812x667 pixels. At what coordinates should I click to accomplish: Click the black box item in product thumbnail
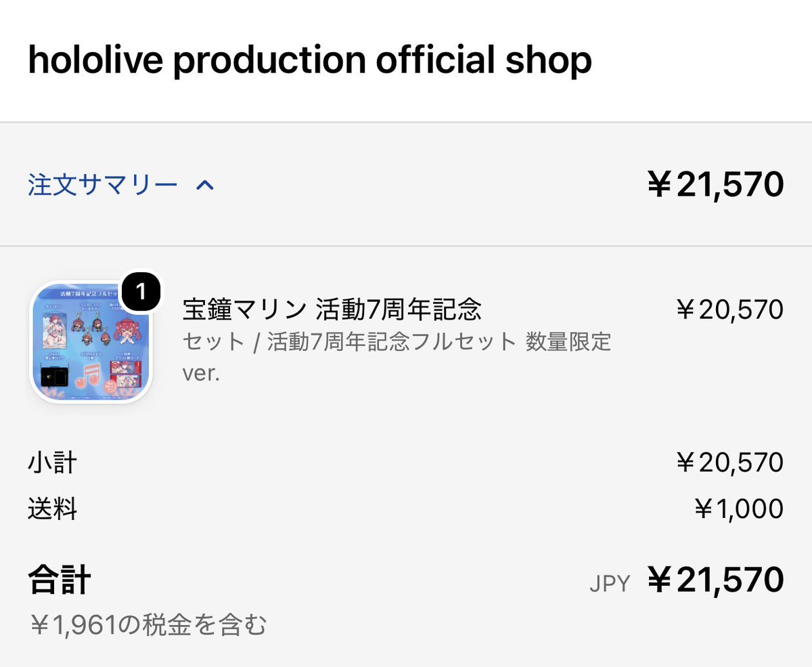[53, 377]
